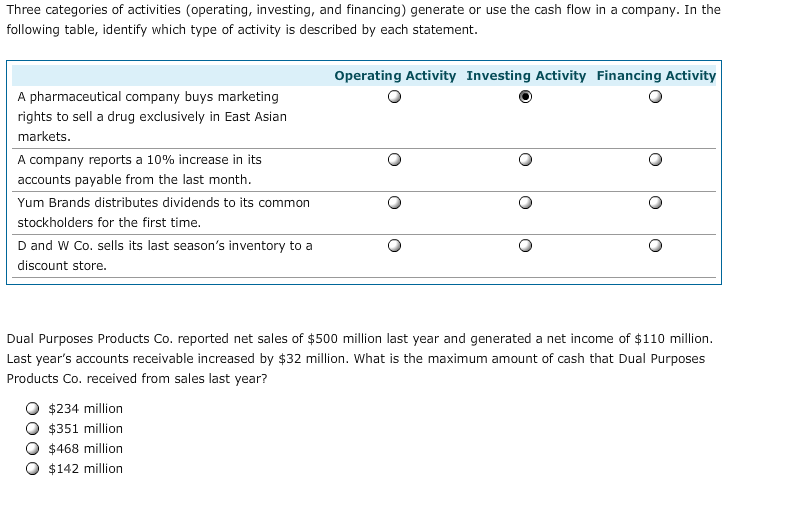804x527 pixels.
Task: Pick Financing Activity for D and W inventory sale
Action: pyautogui.click(x=655, y=246)
